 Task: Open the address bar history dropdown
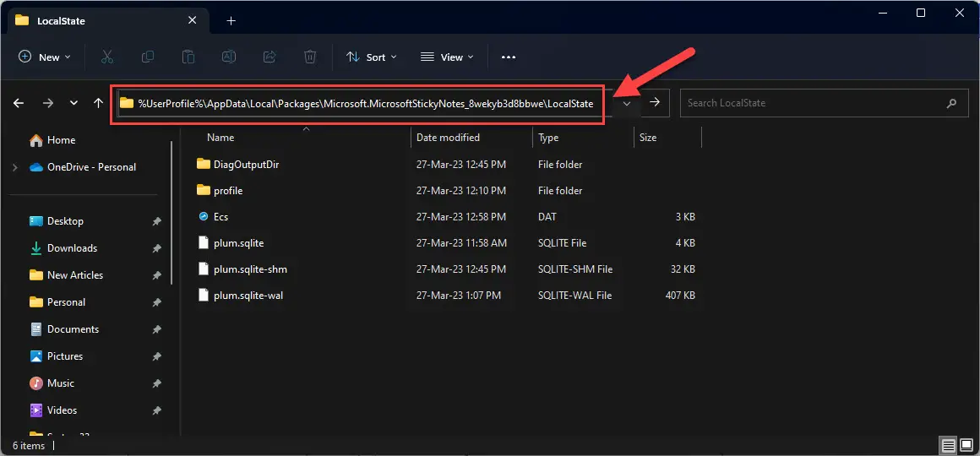[626, 103]
